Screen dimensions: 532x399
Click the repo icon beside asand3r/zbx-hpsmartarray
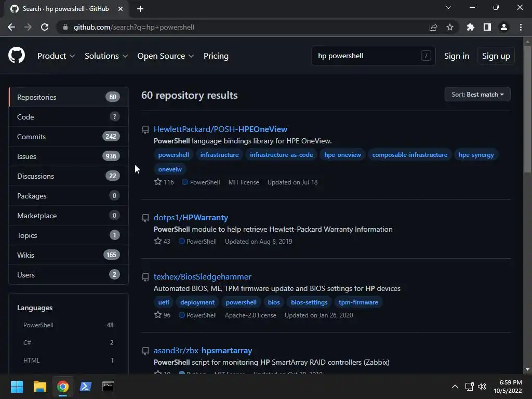coord(145,351)
